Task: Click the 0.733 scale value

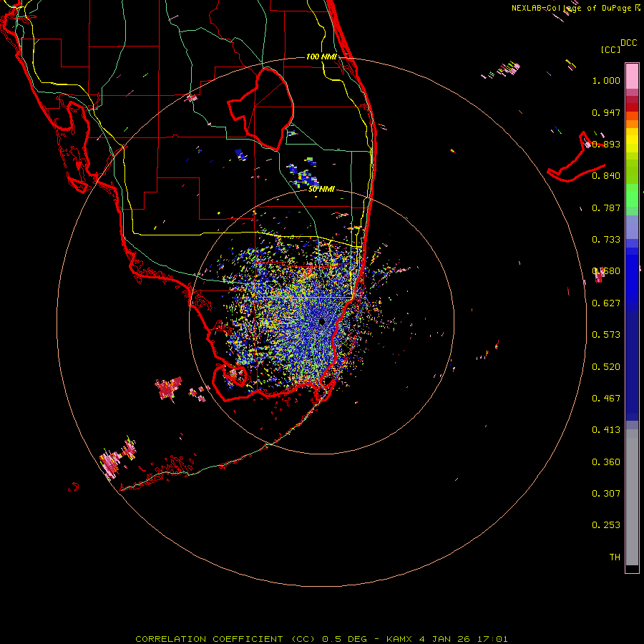Action: coord(606,240)
